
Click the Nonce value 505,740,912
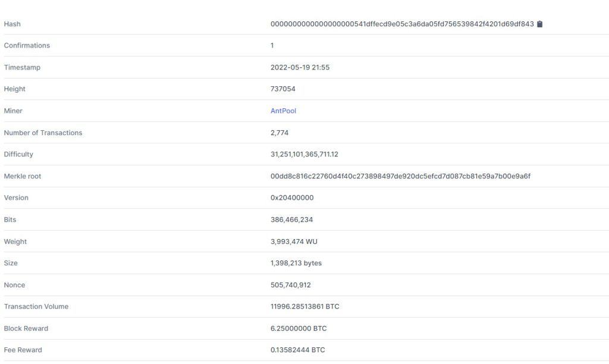click(x=290, y=285)
